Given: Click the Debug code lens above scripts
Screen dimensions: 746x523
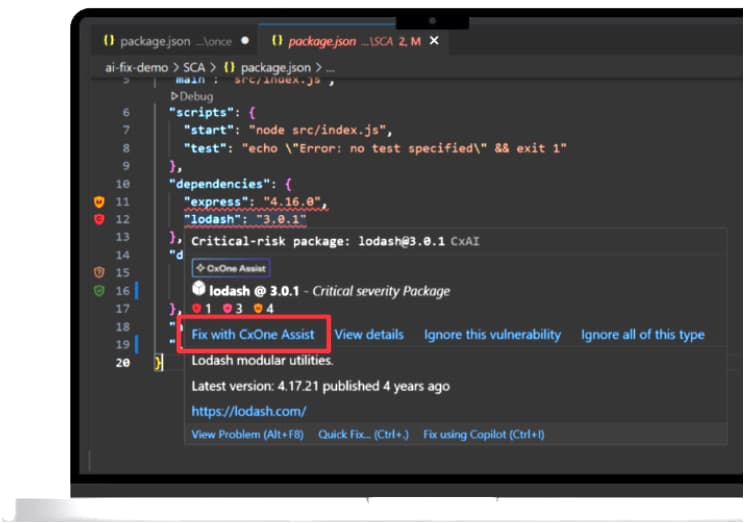Looking at the screenshot, I should point(192,96).
